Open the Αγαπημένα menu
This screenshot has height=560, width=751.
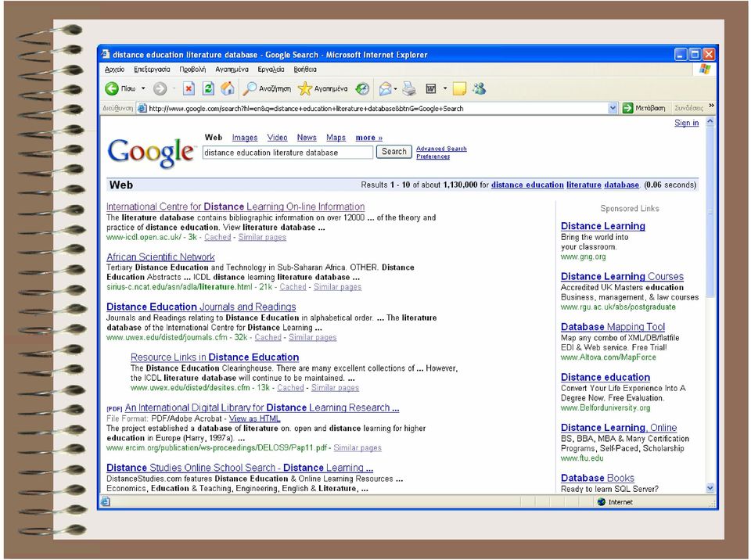pyautogui.click(x=232, y=70)
